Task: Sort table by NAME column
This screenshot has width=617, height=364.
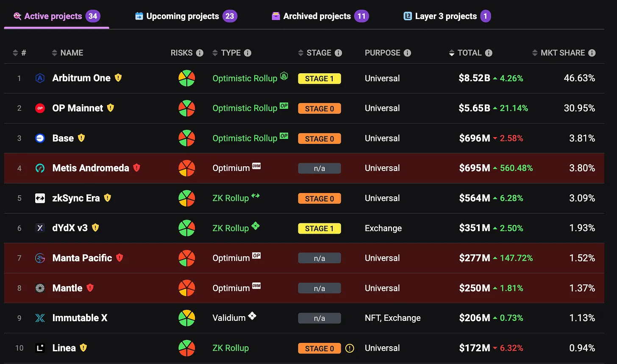Action: point(71,53)
